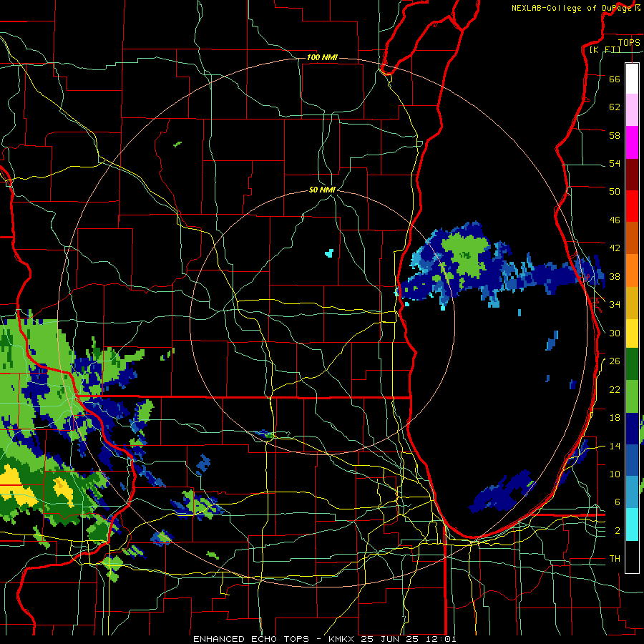Click the legend value "2"
Image resolution: width=644 pixels, height=644 pixels.
click(x=618, y=531)
